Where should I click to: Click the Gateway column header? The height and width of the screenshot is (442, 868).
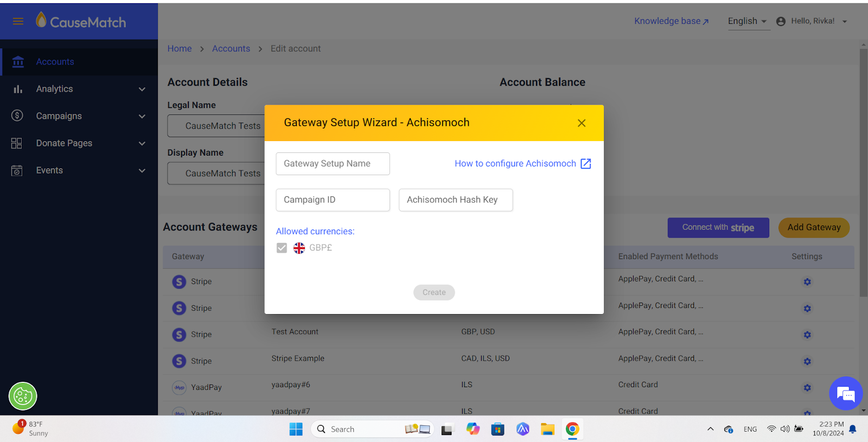(188, 257)
